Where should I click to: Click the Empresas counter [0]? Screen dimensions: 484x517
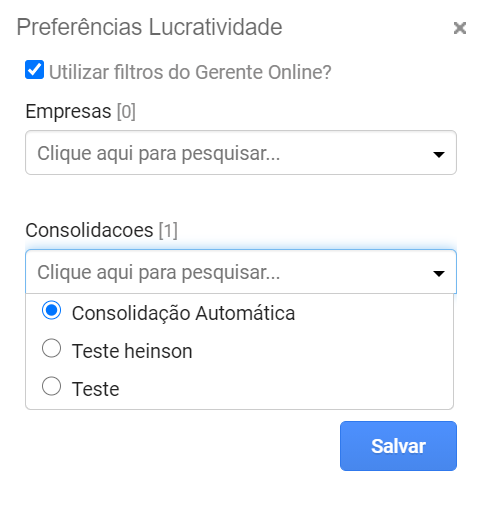pos(126,111)
